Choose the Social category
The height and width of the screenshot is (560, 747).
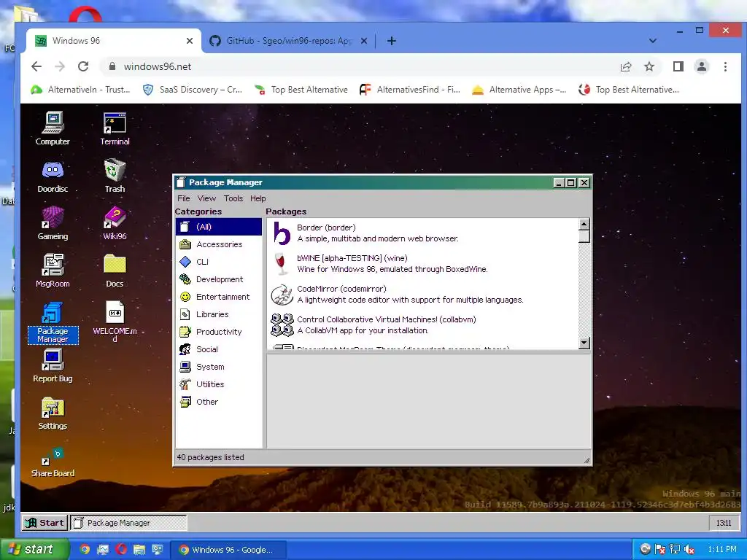pyautogui.click(x=219, y=349)
